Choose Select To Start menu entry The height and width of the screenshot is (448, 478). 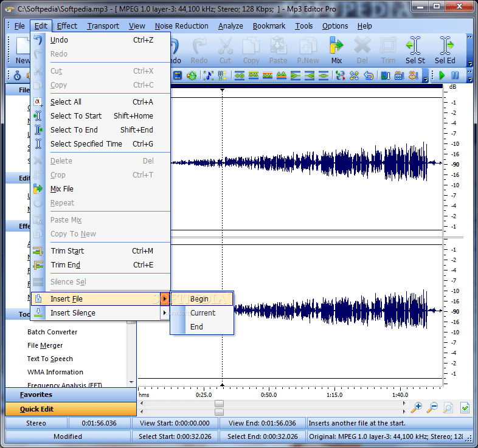click(x=100, y=116)
